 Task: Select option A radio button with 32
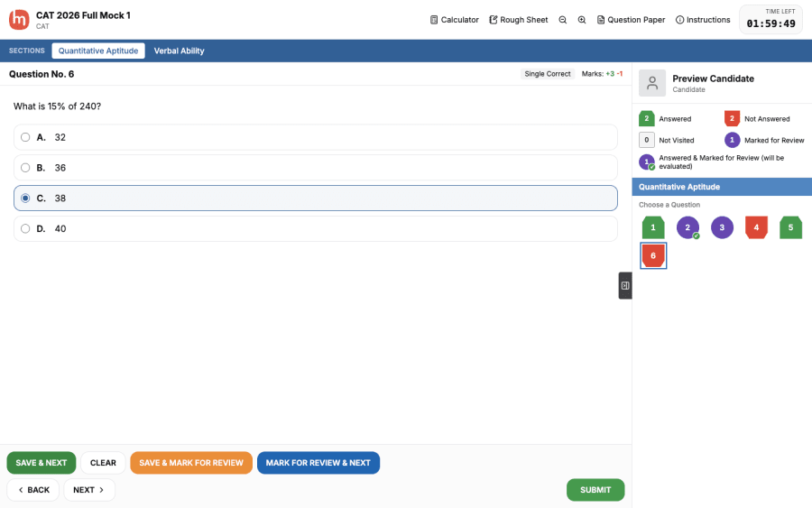25,137
